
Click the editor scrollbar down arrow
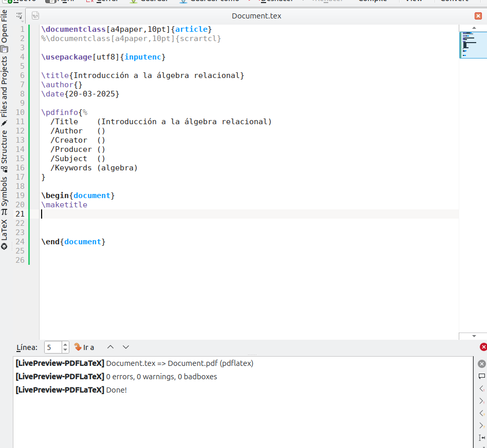(x=474, y=336)
